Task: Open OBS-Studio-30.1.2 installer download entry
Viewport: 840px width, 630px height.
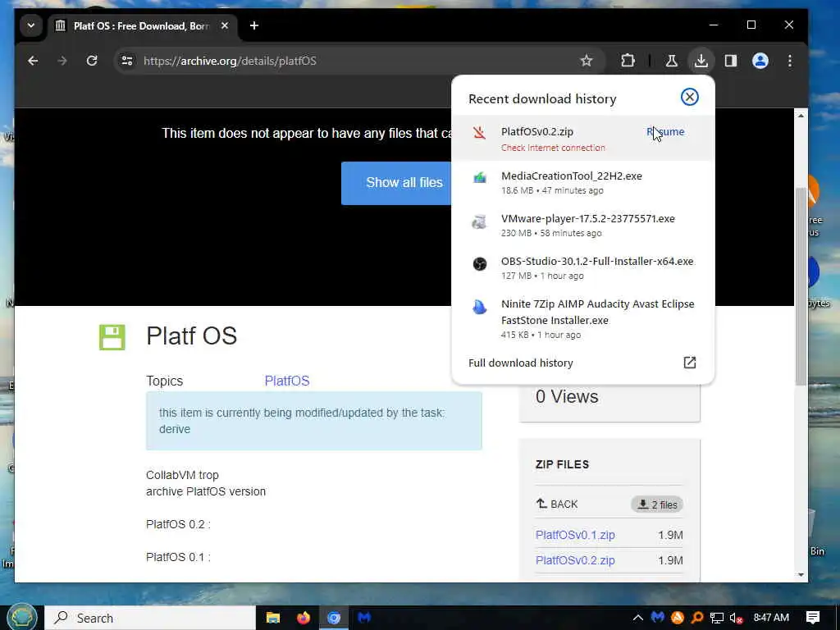Action: point(583,268)
